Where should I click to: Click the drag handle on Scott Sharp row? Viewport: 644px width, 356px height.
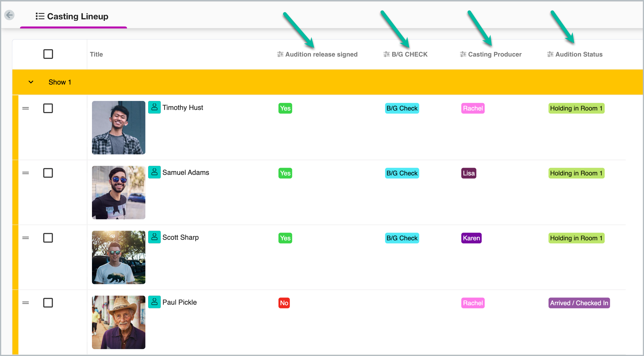tap(26, 238)
